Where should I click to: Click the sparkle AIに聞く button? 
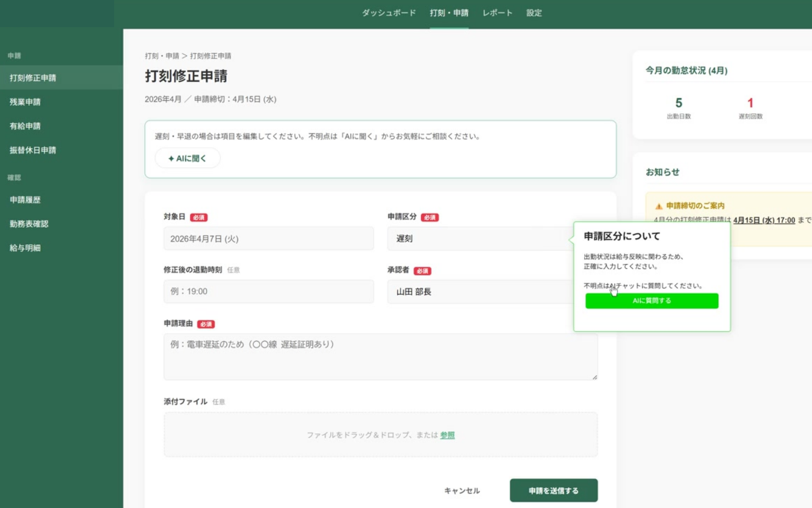coord(187,158)
